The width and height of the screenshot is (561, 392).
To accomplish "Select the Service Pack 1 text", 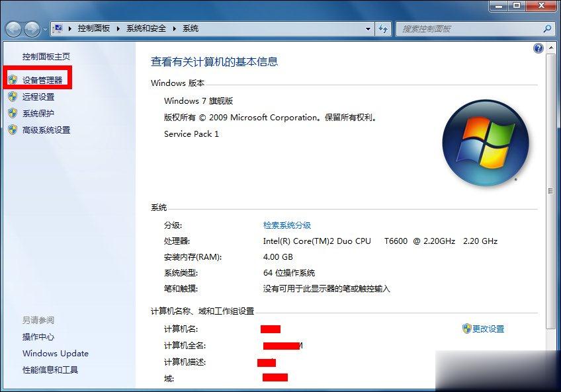I will pyautogui.click(x=191, y=134).
